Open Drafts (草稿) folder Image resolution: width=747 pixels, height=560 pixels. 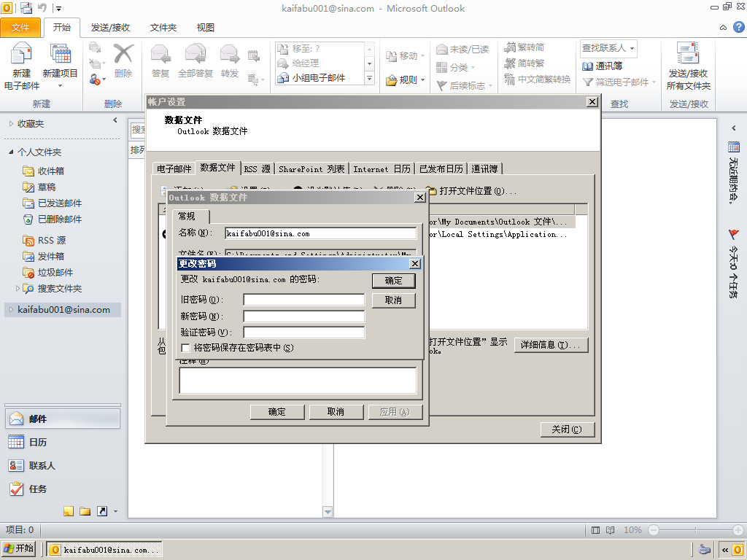point(47,187)
